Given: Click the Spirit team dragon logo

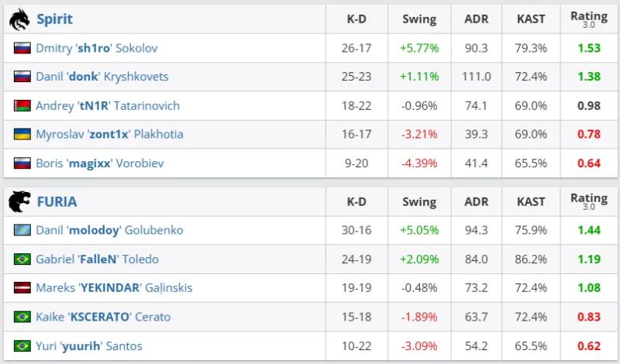Looking at the screenshot, I should [19, 19].
